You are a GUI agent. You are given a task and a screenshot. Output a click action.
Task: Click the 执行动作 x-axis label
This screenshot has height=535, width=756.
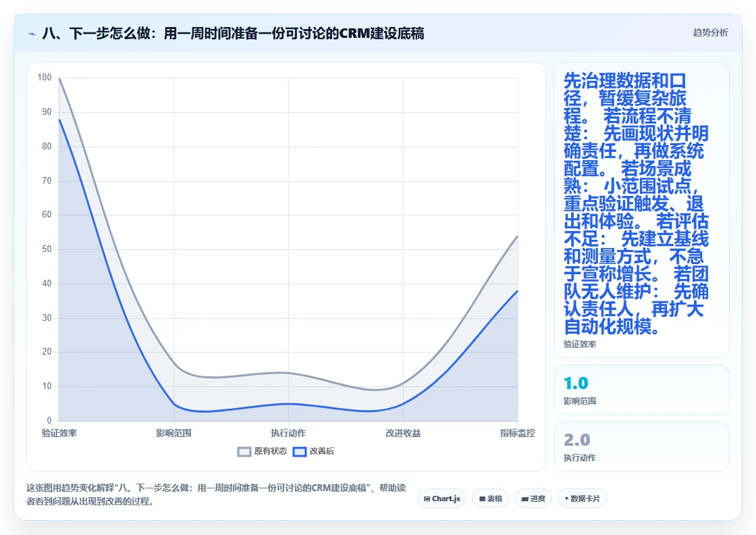(288, 433)
